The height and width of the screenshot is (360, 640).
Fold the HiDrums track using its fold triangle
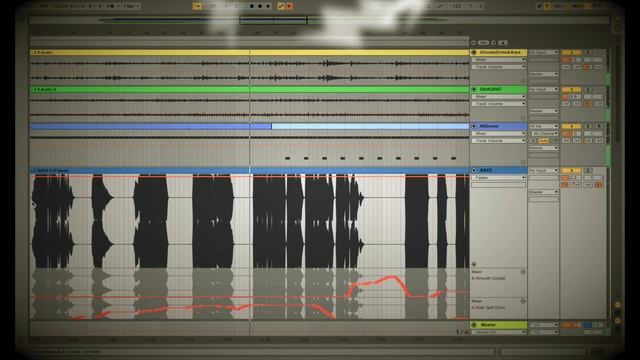[474, 126]
